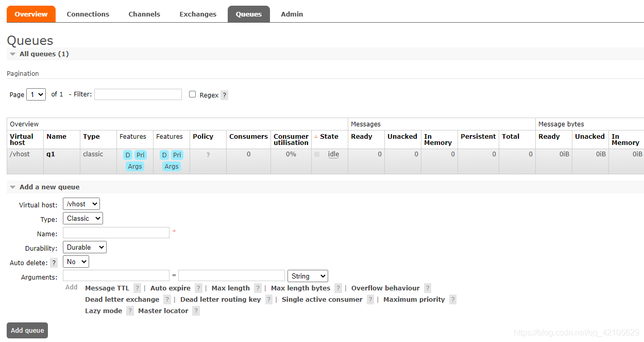This screenshot has width=644, height=342.
Task: Focus the queue Filter text field
Action: (138, 94)
